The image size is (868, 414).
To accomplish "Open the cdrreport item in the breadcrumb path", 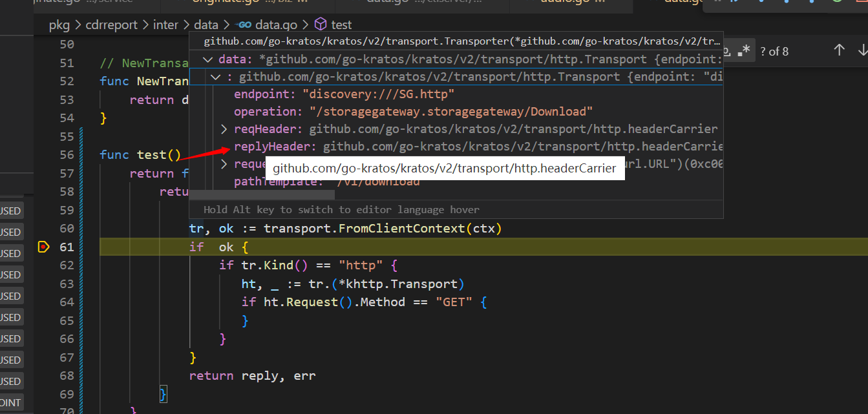I will click(x=111, y=25).
